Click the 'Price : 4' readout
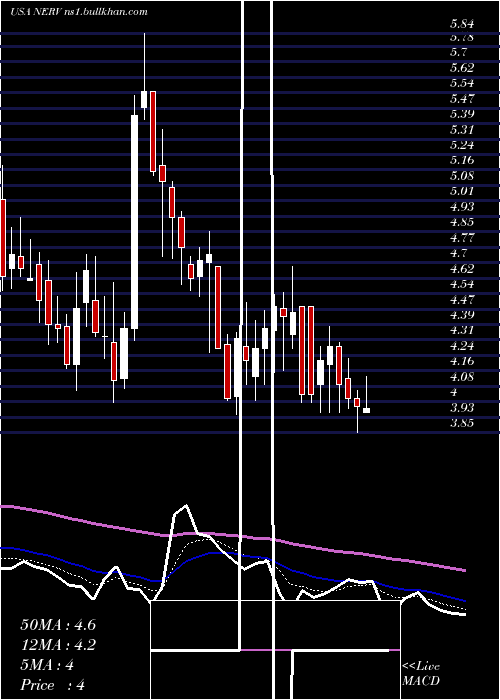The width and height of the screenshot is (500, 700). pos(53,685)
